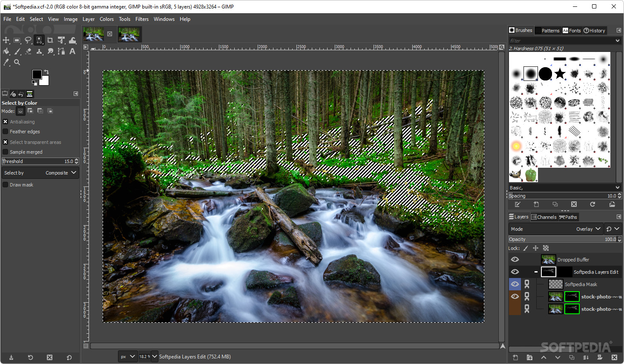Adjust the Threshold slider
The width and height of the screenshot is (624, 364).
click(40, 161)
